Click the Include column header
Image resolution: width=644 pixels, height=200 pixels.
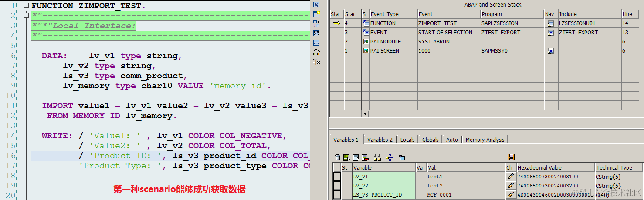[589, 14]
